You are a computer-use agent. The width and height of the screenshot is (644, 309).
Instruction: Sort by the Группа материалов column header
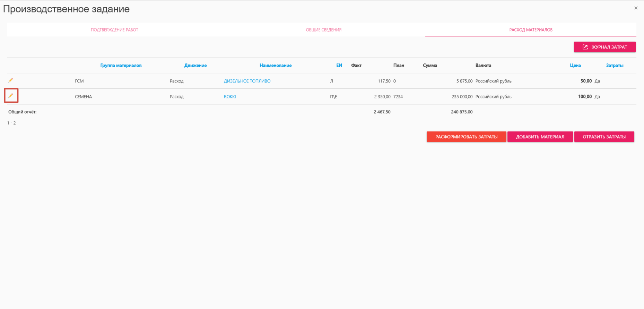(x=121, y=65)
